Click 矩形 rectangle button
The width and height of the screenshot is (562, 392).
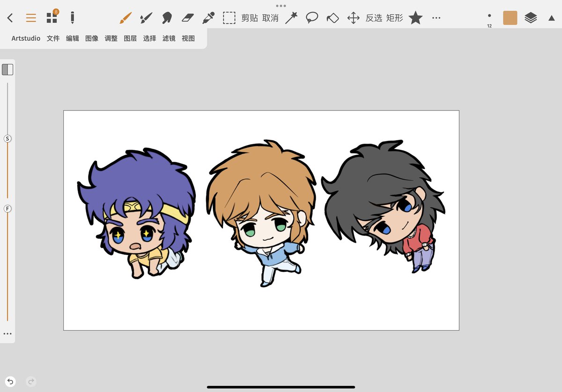pyautogui.click(x=394, y=18)
